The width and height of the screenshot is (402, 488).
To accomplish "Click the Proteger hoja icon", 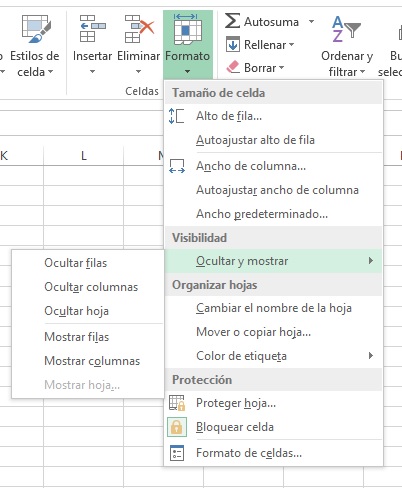I will tap(177, 403).
